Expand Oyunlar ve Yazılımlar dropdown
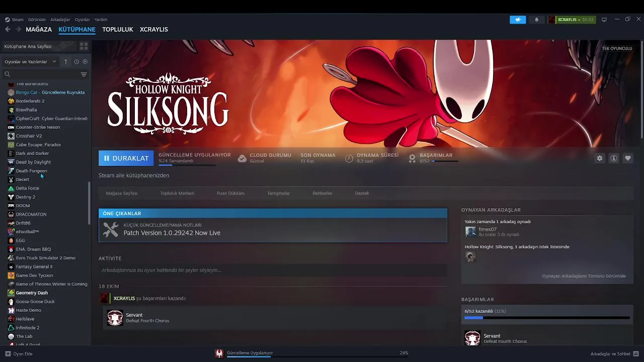Screen dimensions: 644x362 tap(31, 61)
